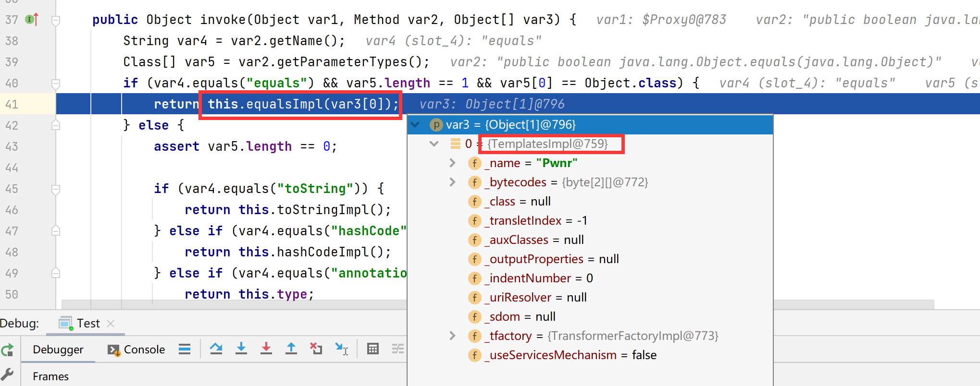Click the assert statement on line 43

point(246,146)
